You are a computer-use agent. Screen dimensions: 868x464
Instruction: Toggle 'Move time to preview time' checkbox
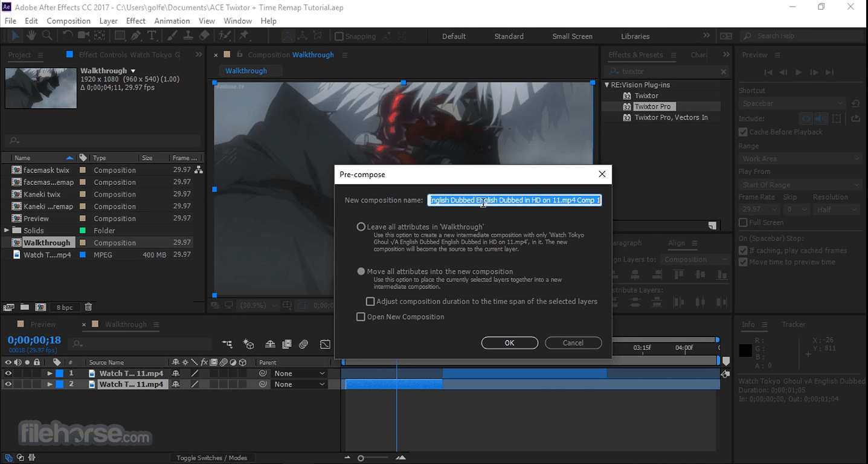click(x=743, y=262)
